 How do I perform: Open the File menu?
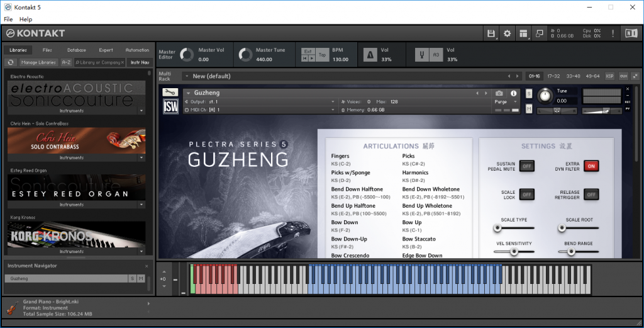pos(8,20)
